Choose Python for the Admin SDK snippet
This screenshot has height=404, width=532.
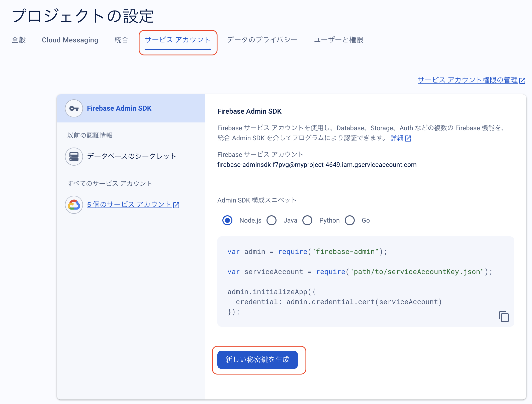[x=307, y=220]
